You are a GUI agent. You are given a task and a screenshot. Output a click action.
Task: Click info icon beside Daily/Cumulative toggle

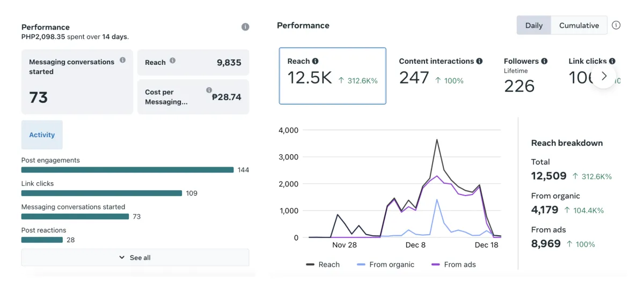pos(616,25)
